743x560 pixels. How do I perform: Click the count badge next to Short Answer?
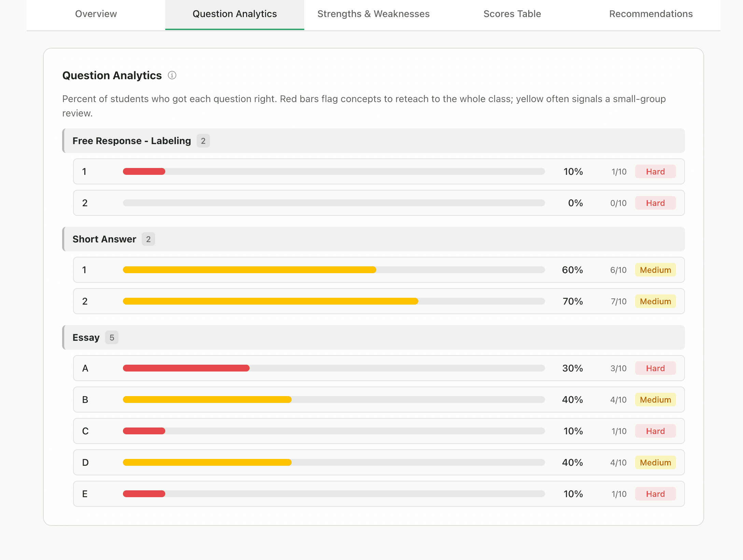click(148, 239)
